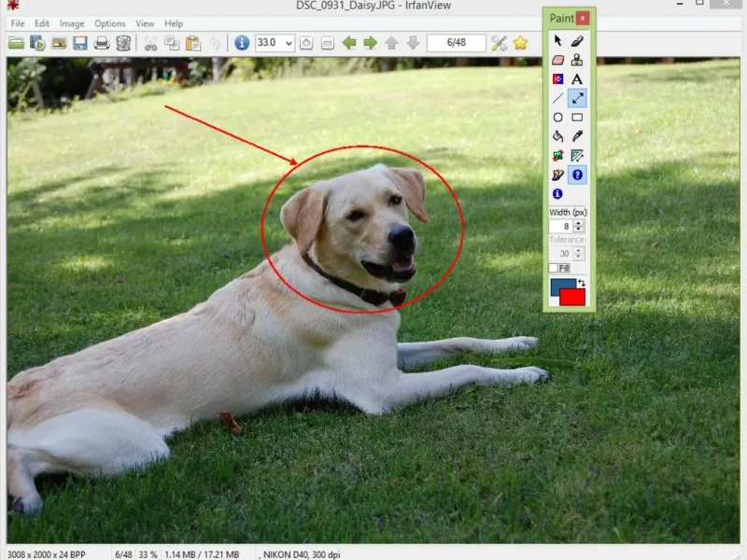Open the File menu
The image size is (747, 560).
click(x=18, y=23)
